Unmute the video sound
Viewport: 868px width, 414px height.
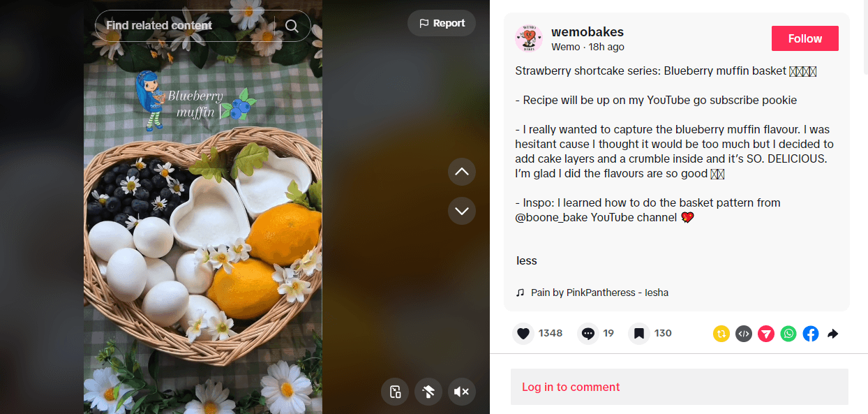tap(461, 392)
